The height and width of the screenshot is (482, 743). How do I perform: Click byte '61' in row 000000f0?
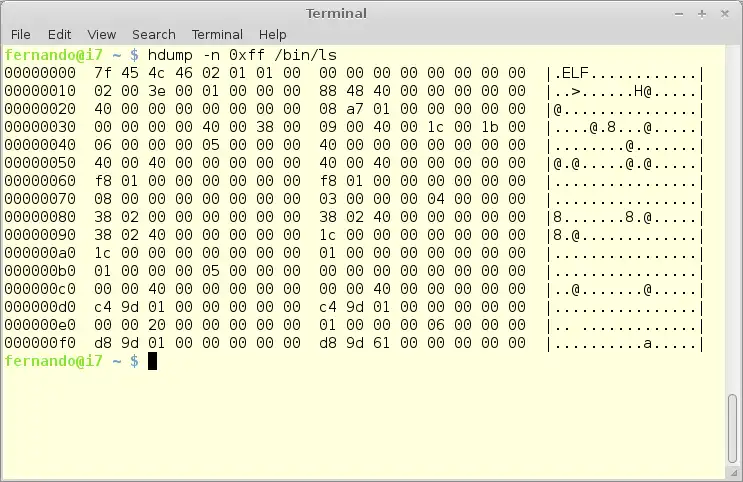pos(381,343)
